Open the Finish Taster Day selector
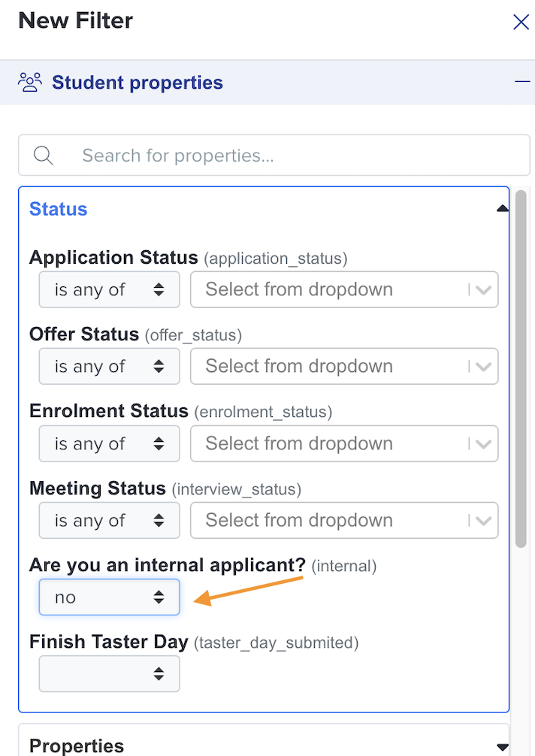The width and height of the screenshot is (535, 756). (110, 673)
